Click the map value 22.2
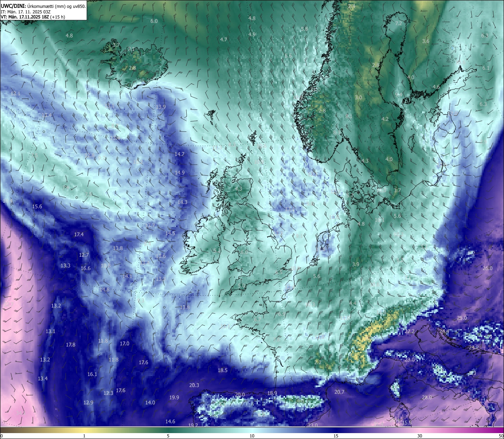The image size is (504, 439). point(410,331)
